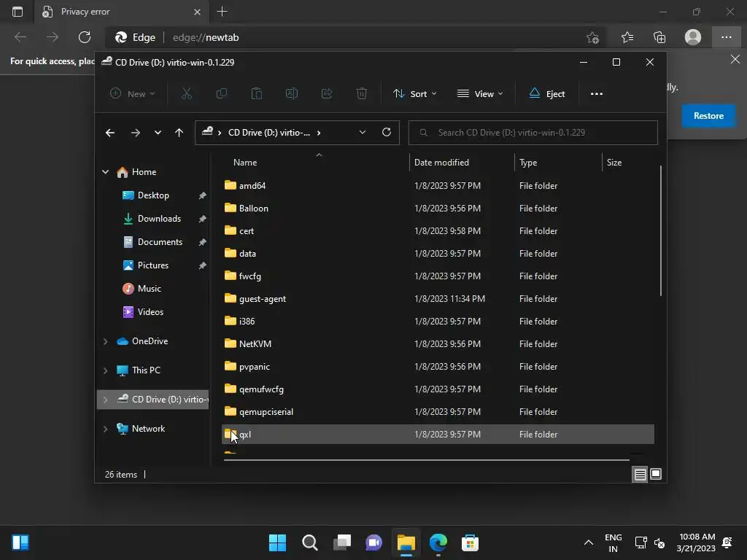The height and width of the screenshot is (560, 747).
Task: Open the New item dropdown
Action: [x=133, y=94]
